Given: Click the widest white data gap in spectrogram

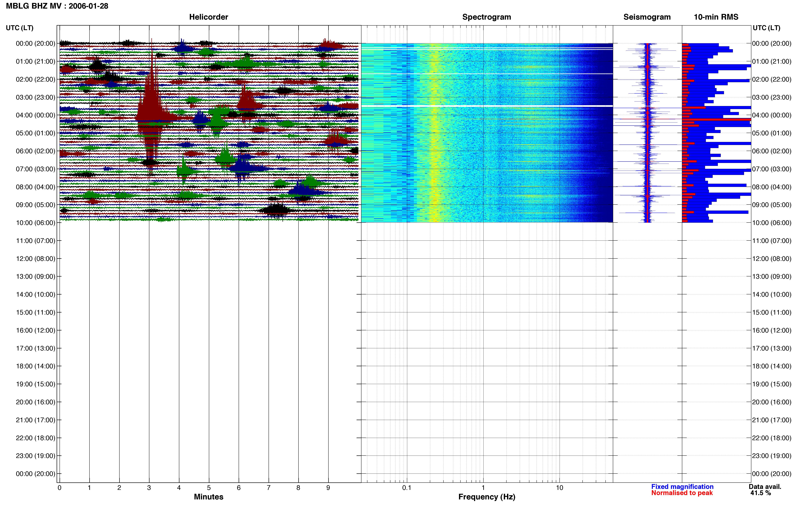Looking at the screenshot, I should pos(487,106).
